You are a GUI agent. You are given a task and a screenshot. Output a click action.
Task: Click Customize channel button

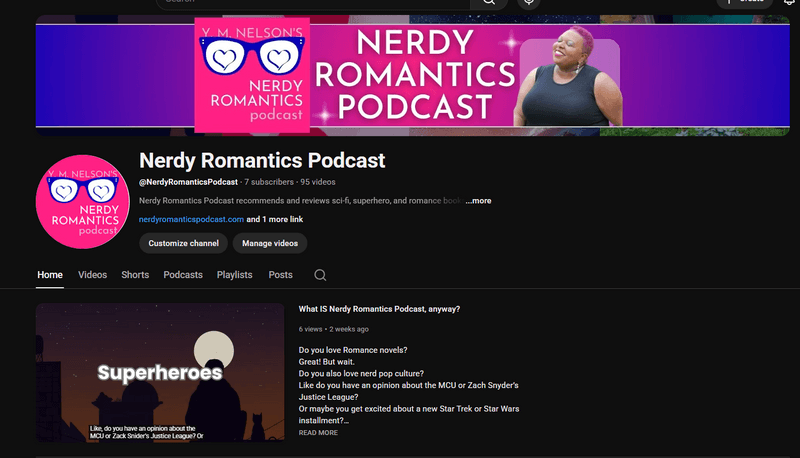pyautogui.click(x=184, y=243)
